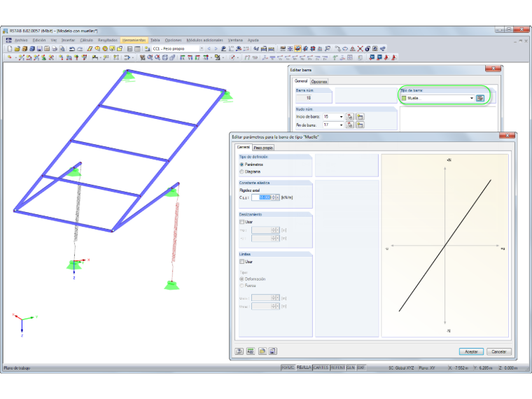Screen dimensions: 532x399
Task: Open the Ventana menu
Action: [x=235, y=40]
